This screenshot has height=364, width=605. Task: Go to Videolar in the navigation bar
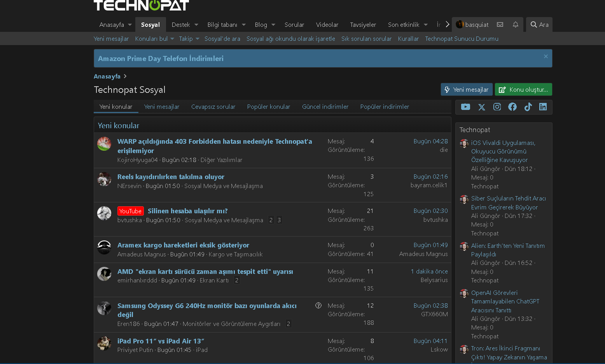[327, 24]
